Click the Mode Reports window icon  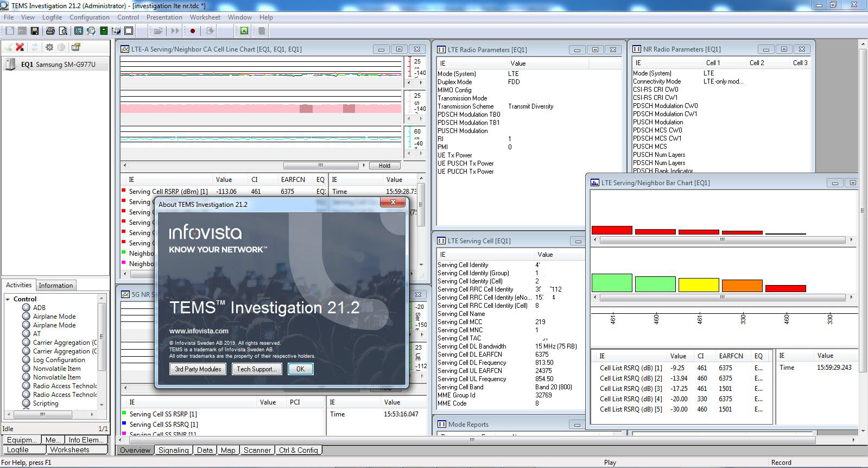coord(441,424)
